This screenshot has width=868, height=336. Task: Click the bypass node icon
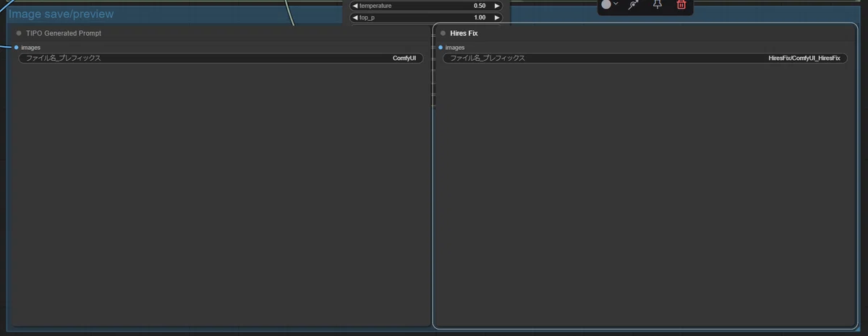coord(634,4)
